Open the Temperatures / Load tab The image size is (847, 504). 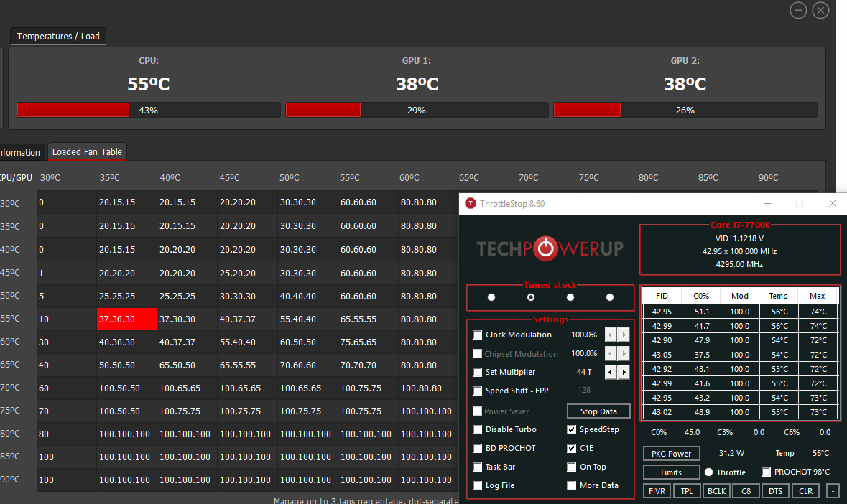[x=58, y=36]
